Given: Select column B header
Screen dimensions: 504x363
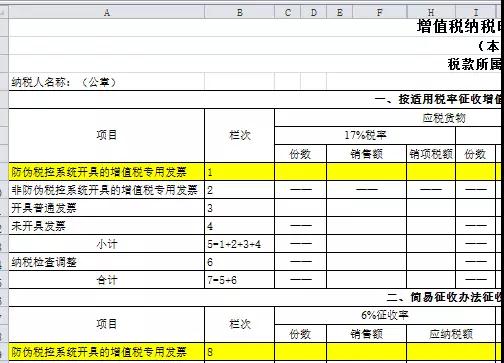Looking at the screenshot, I should (x=239, y=12).
